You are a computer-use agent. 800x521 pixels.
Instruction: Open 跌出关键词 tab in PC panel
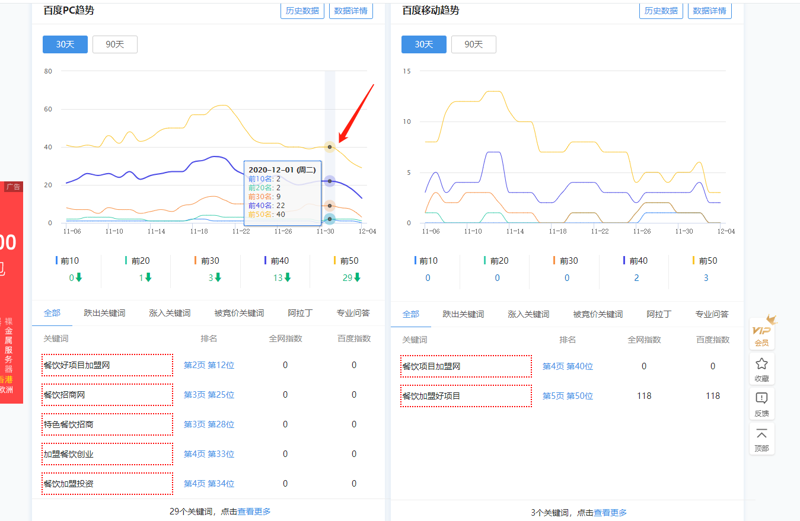pyautogui.click(x=104, y=314)
